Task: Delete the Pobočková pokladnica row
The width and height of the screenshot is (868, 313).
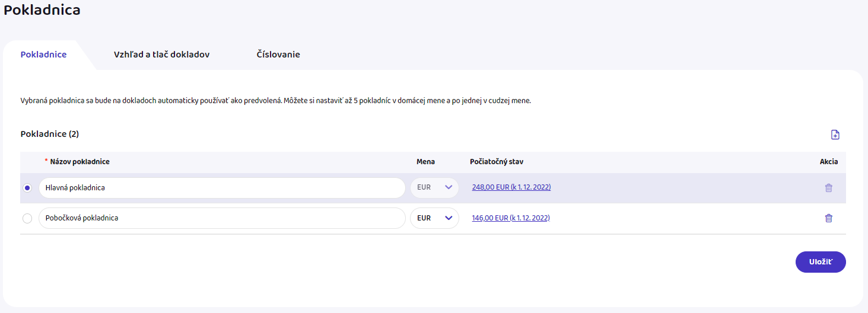Action: pyautogui.click(x=828, y=218)
